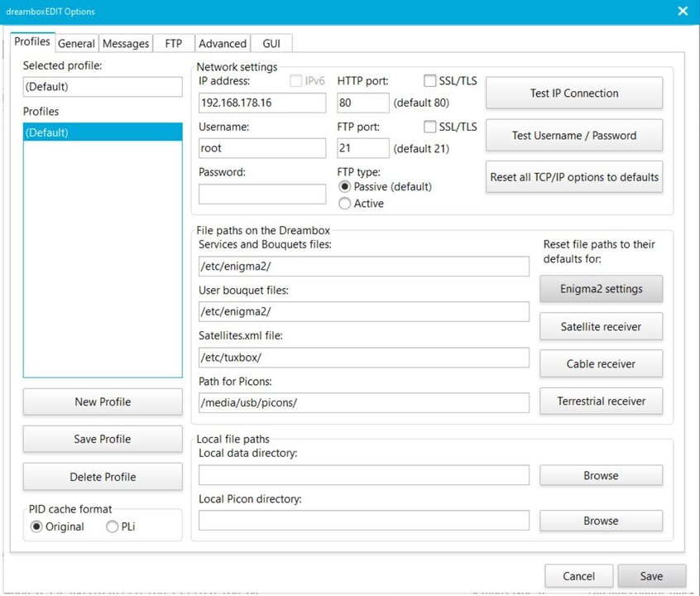The height and width of the screenshot is (596, 700).
Task: Click Test IP Connection
Action: (573, 93)
